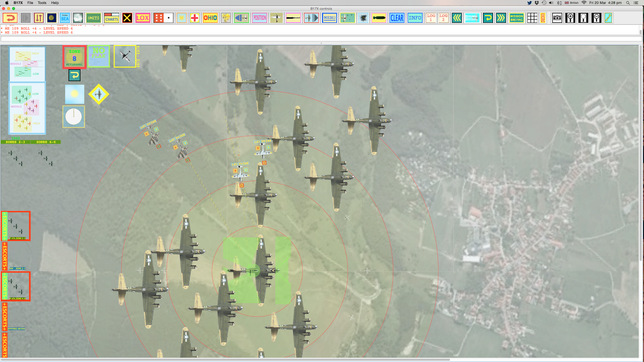644x362 pixels.
Task: Click the camera snapshot toolbar icon
Action: point(557,18)
